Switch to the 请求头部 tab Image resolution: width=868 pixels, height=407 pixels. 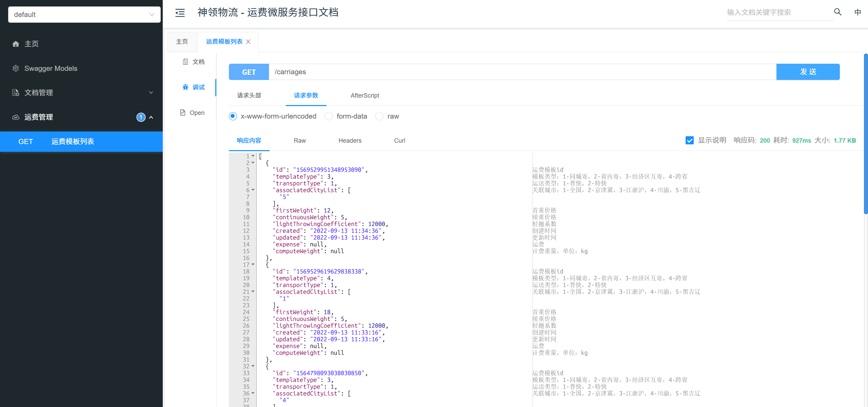(x=249, y=96)
